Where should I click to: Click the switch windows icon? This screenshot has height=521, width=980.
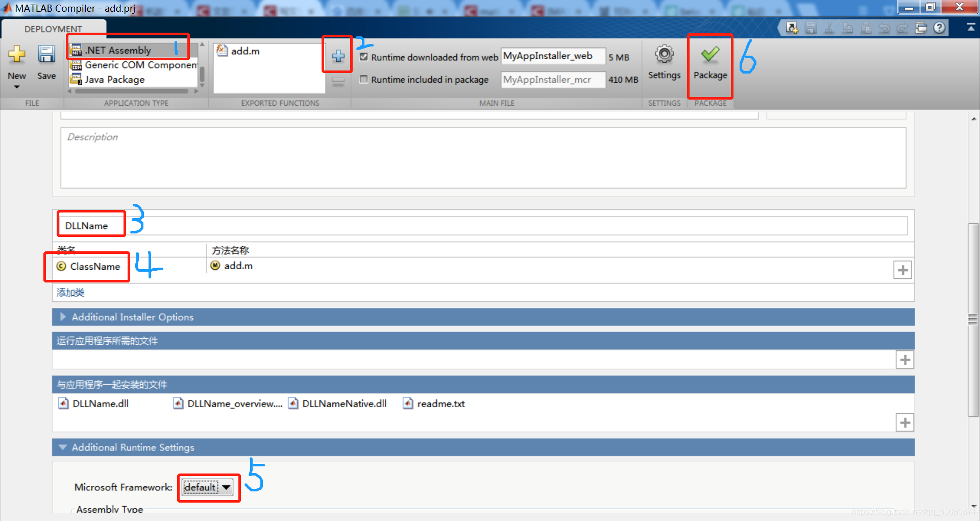921,28
